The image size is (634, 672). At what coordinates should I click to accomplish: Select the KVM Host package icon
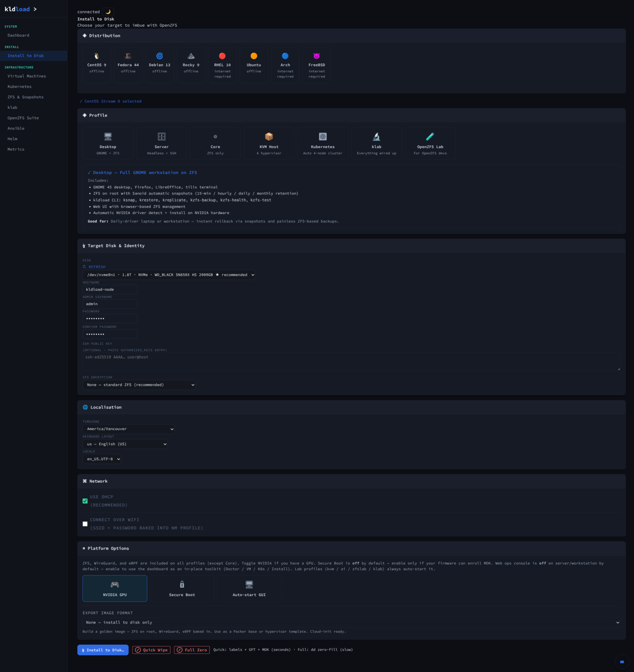click(269, 136)
